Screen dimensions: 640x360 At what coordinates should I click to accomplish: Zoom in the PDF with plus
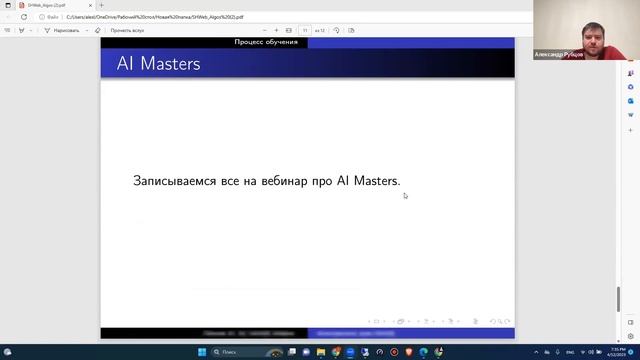point(276,30)
